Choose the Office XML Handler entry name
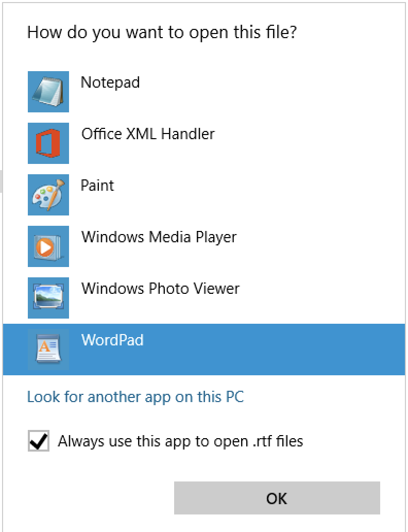This screenshot has width=408, height=532. coord(148,134)
